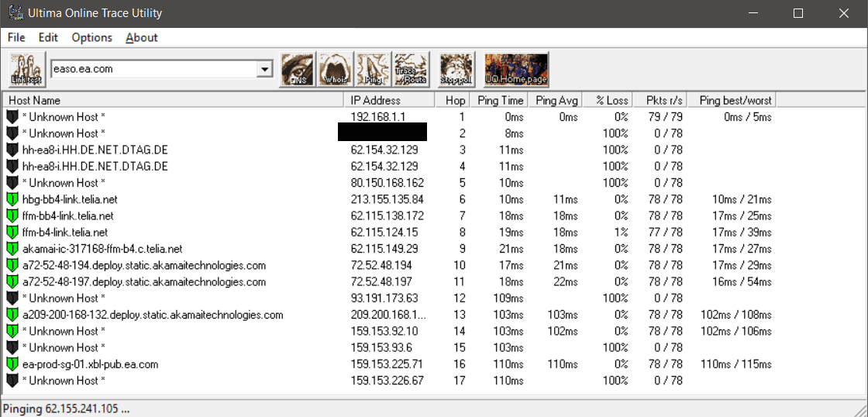Click the green shield on hop 14 row
Image resolution: width=868 pixels, height=417 pixels.
click(x=12, y=331)
